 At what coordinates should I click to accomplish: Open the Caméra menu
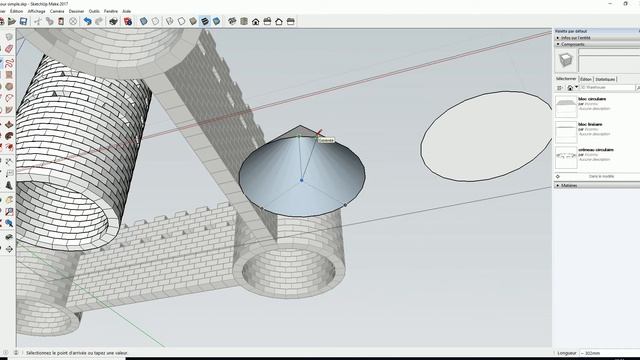[x=57, y=11]
